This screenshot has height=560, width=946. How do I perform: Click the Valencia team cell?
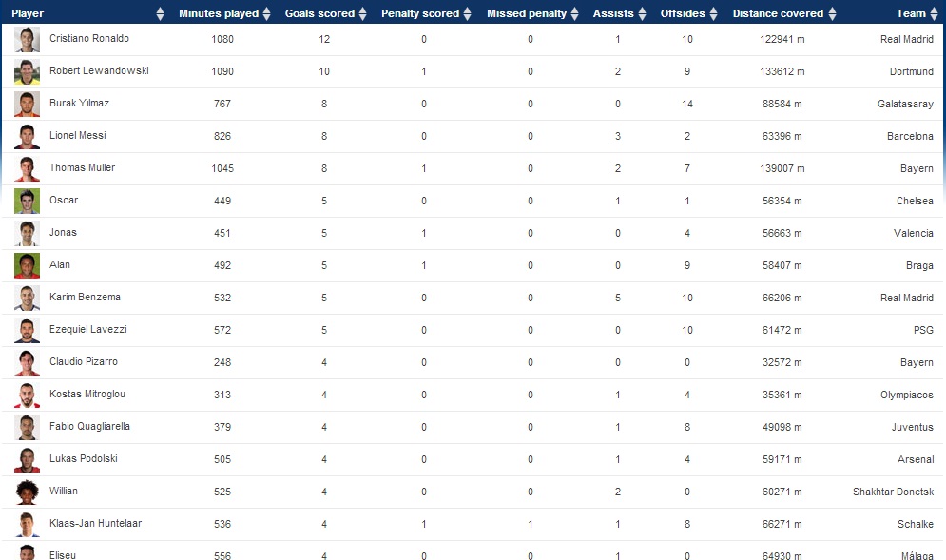[914, 234]
